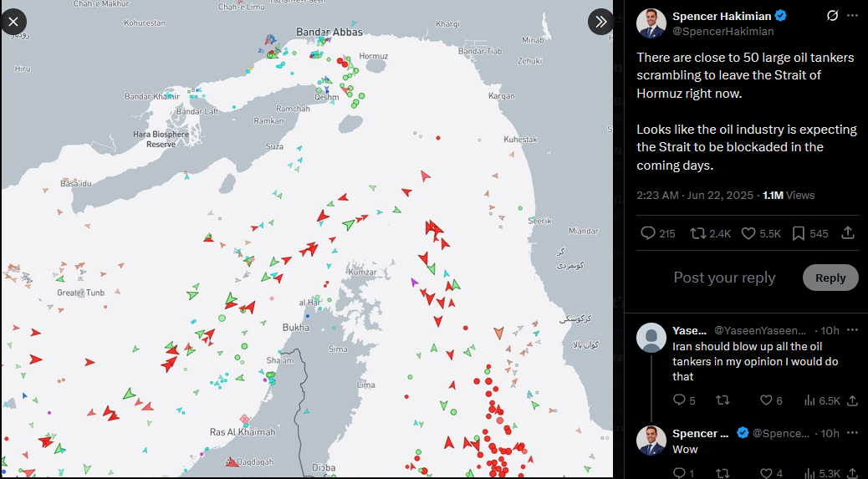The image size is (868, 479).
Task: Repost the Wow reply
Action: pos(722,473)
